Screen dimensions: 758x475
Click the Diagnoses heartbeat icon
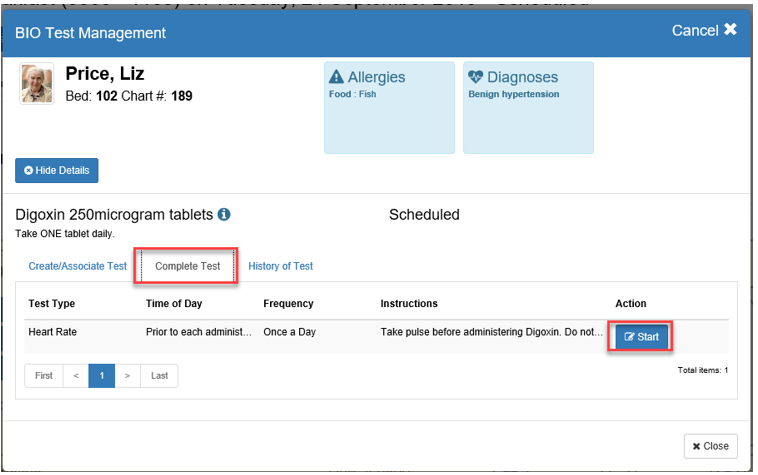pos(475,77)
